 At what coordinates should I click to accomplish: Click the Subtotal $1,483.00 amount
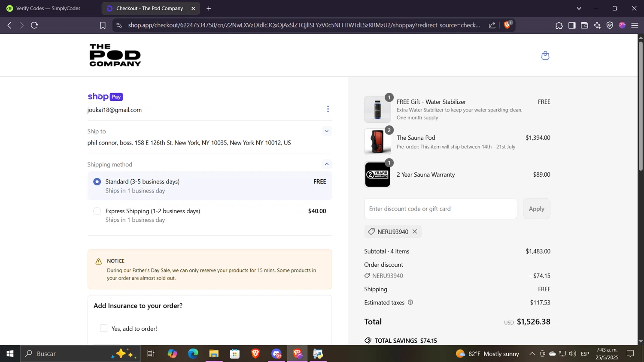coord(538,251)
